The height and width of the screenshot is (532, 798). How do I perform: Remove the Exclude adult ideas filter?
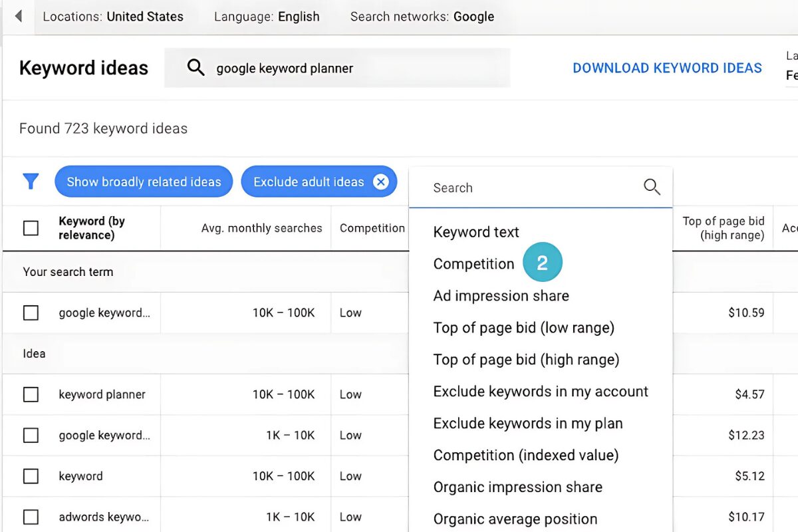pyautogui.click(x=380, y=182)
